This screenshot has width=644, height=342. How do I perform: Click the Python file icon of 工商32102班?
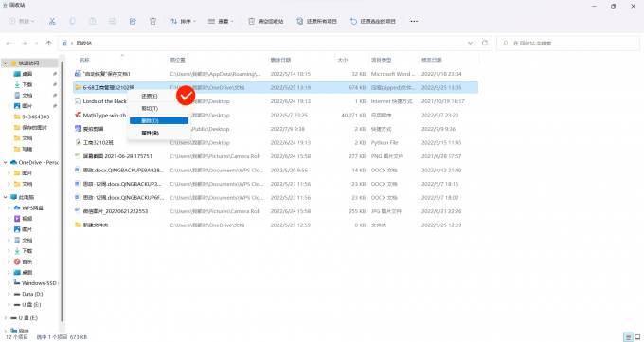click(78, 143)
